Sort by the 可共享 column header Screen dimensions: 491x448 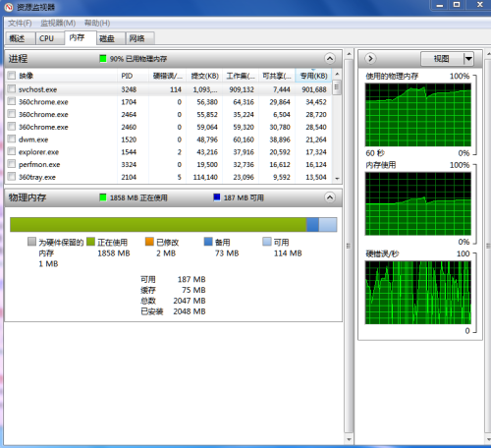[x=277, y=76]
